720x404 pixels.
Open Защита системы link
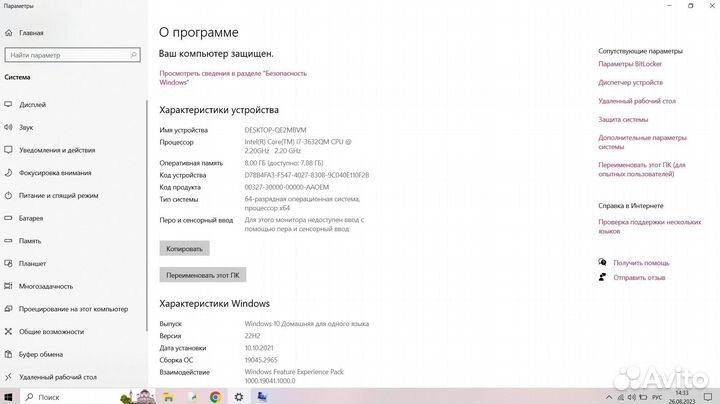[x=623, y=119]
